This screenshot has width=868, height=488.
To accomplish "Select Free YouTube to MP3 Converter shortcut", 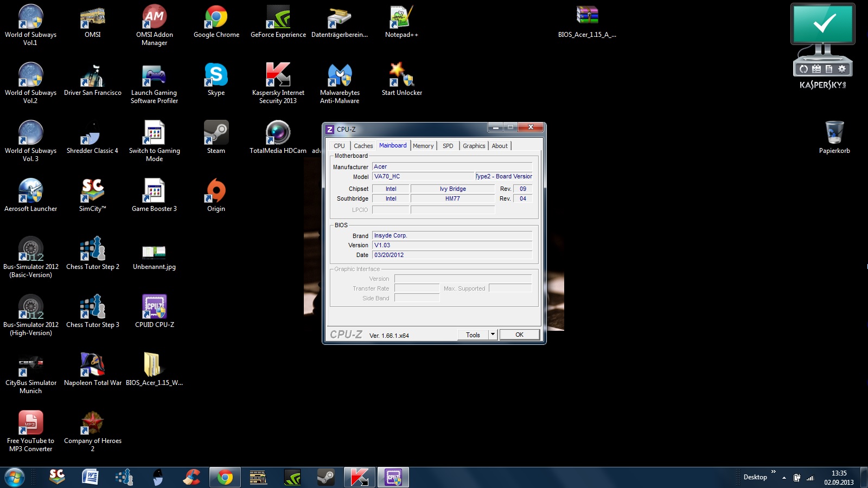I will point(31,431).
